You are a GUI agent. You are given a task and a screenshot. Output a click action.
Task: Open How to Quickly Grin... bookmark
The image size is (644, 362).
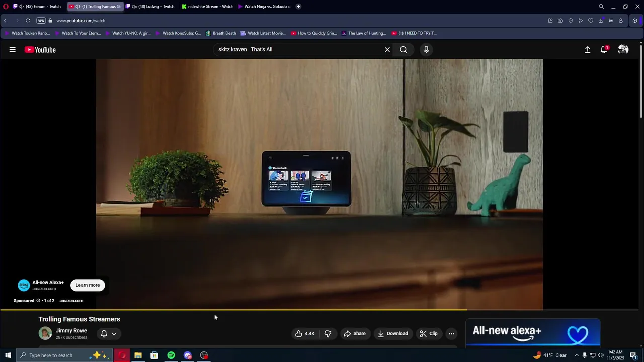[x=313, y=33]
